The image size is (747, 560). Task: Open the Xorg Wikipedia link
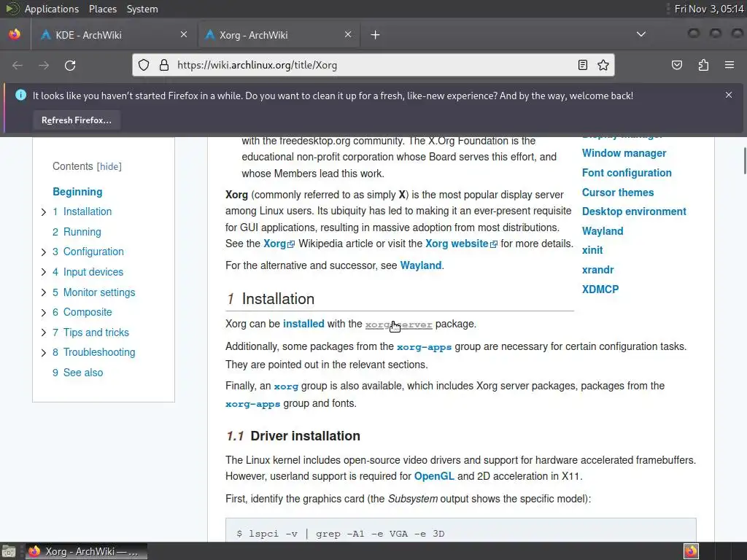(x=279, y=244)
